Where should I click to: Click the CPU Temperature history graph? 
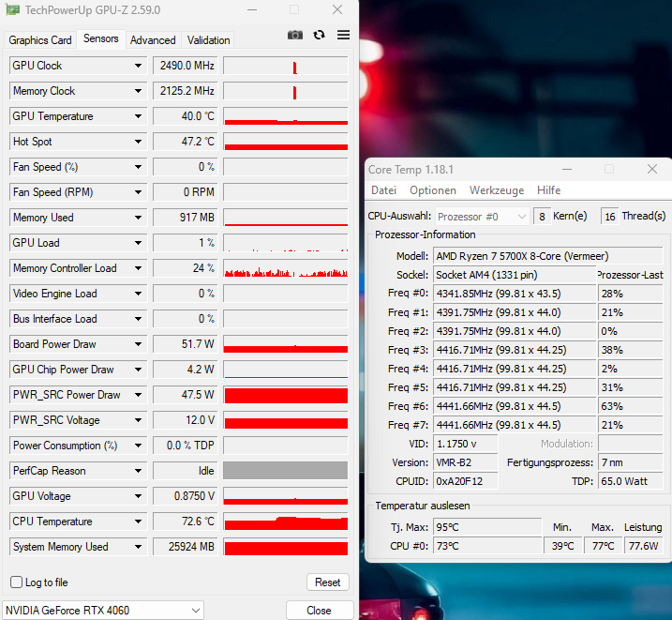pyautogui.click(x=286, y=521)
